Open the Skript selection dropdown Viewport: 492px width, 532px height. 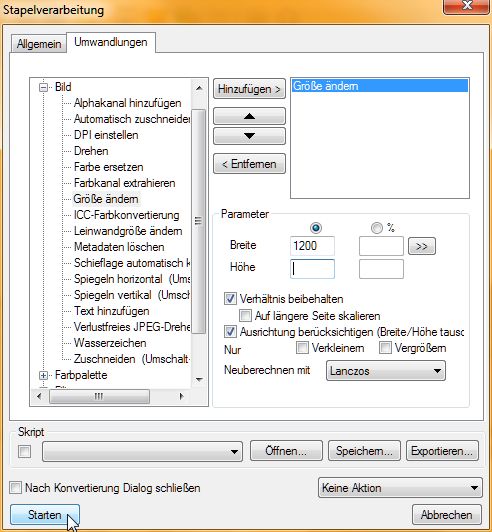(143, 452)
